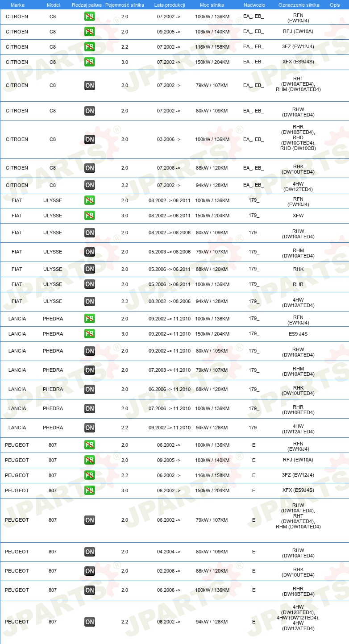Click the Rodzaj paliwa column header
349x644 pixels.
tap(87, 5)
